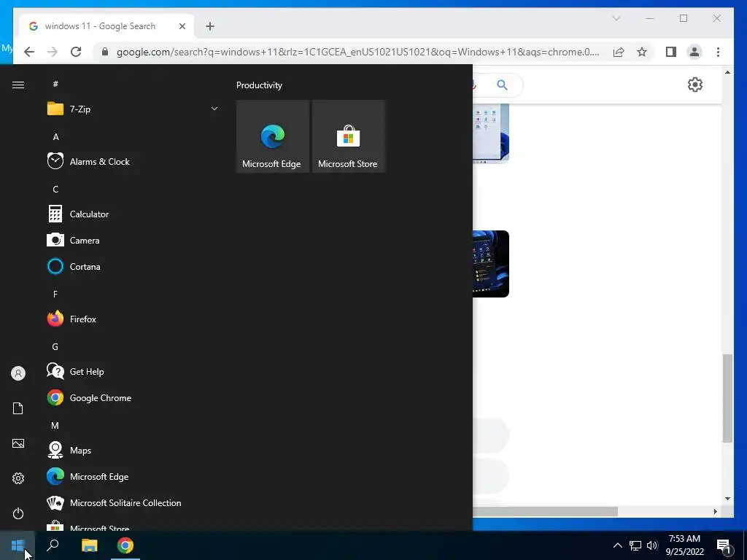Viewport: 747px width, 560px height.
Task: Open Settings gear in Start sidebar
Action: point(18,478)
